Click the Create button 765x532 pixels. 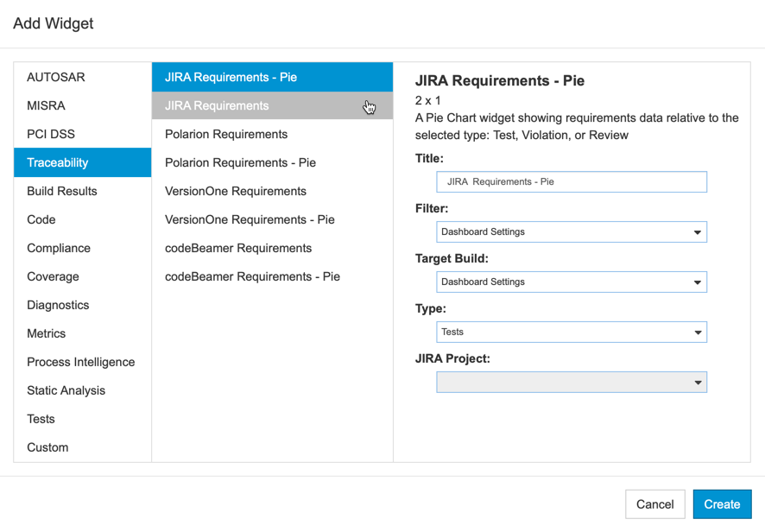click(x=722, y=504)
